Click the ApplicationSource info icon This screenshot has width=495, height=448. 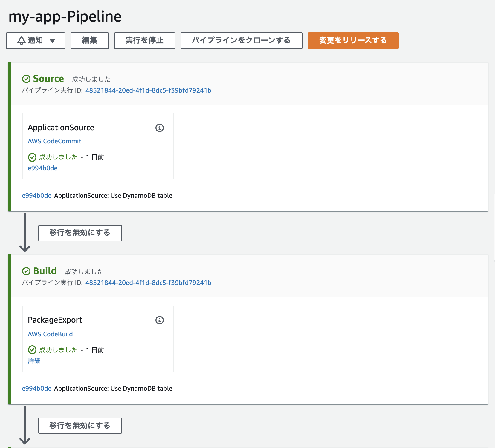(160, 128)
